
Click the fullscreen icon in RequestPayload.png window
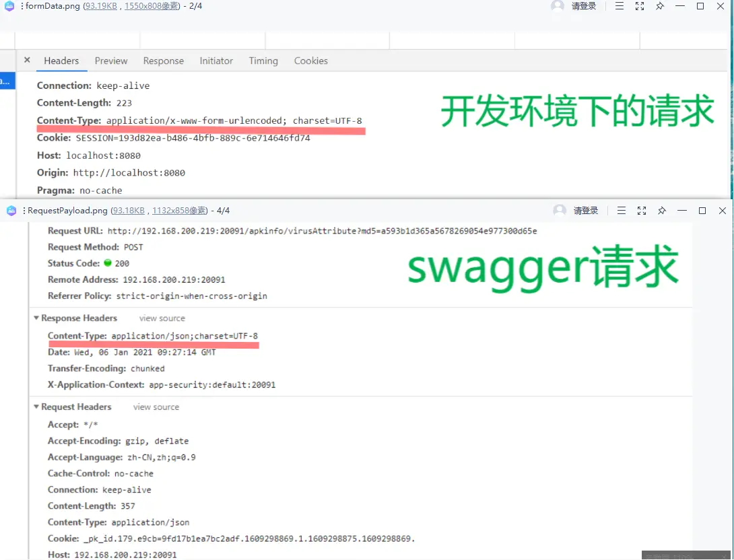point(642,210)
